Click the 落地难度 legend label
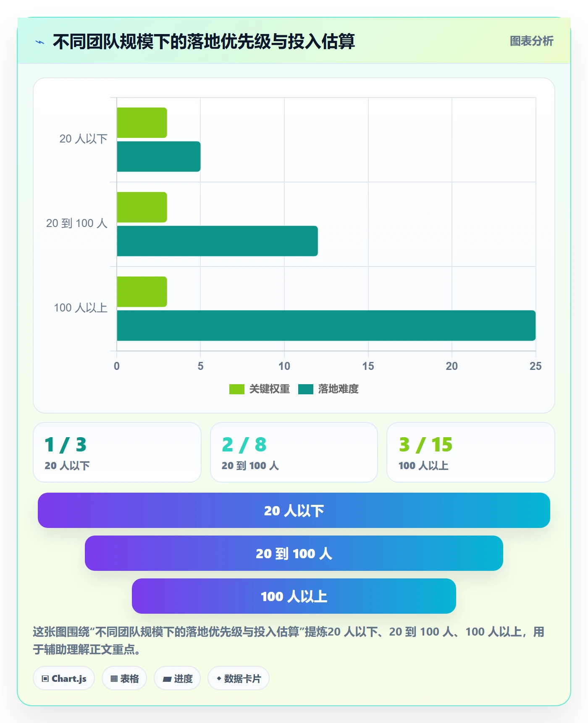Screen dimensions: 588x723 [339, 389]
